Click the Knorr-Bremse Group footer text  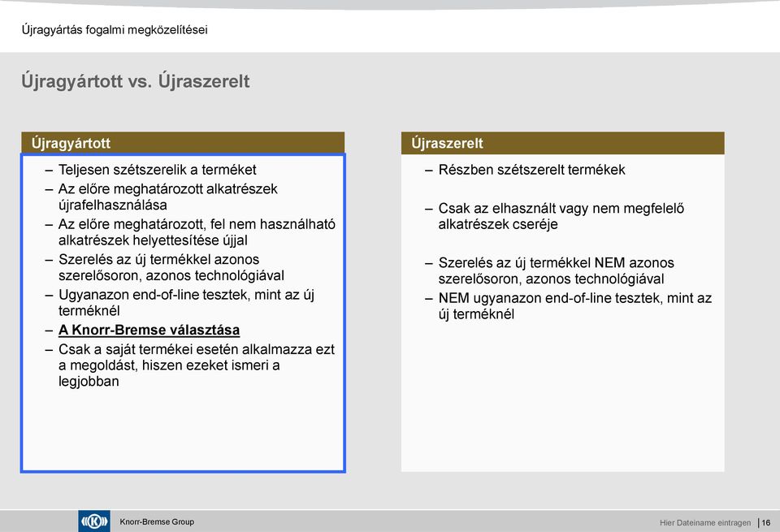[157, 521]
